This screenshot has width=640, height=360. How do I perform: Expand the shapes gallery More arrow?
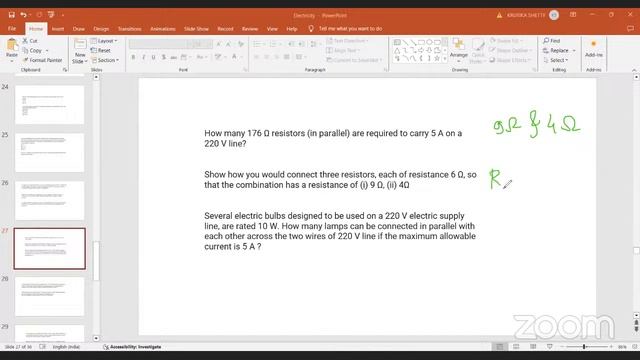point(445,59)
